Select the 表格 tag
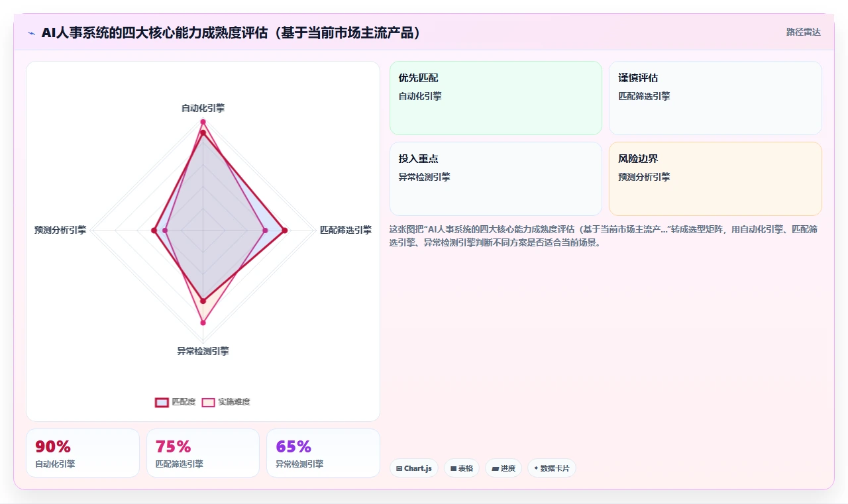Screen dimensions: 848x504 click(x=462, y=468)
